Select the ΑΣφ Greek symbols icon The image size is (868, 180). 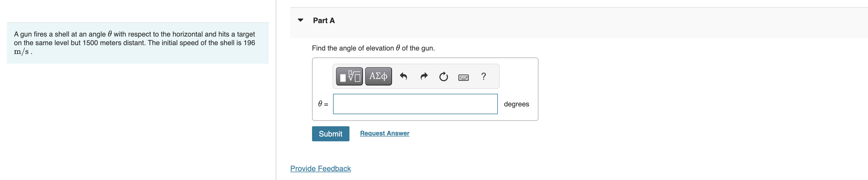click(x=378, y=76)
